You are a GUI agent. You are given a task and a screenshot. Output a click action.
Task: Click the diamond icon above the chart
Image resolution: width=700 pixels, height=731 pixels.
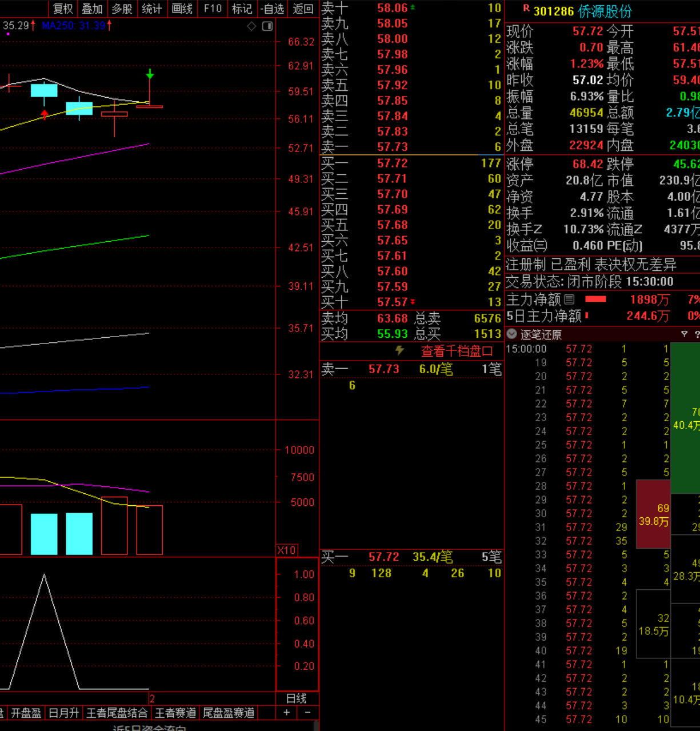point(251,26)
